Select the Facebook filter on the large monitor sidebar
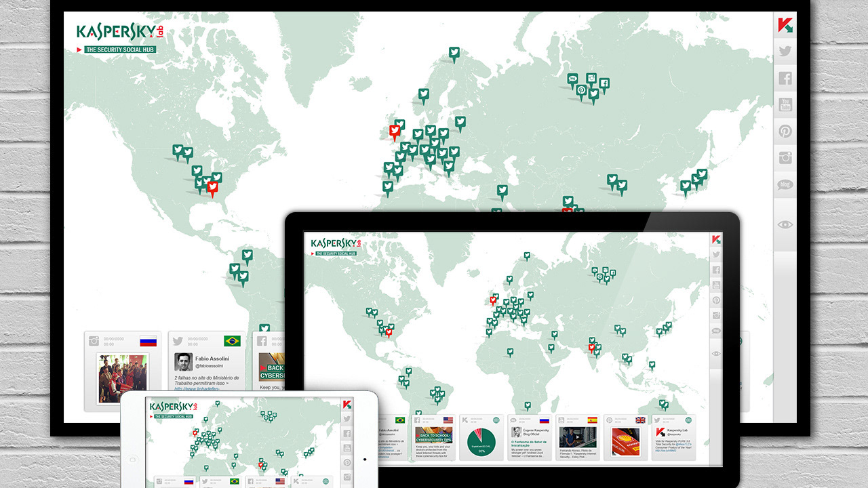Viewport: 868px width, 488px height. tap(785, 78)
